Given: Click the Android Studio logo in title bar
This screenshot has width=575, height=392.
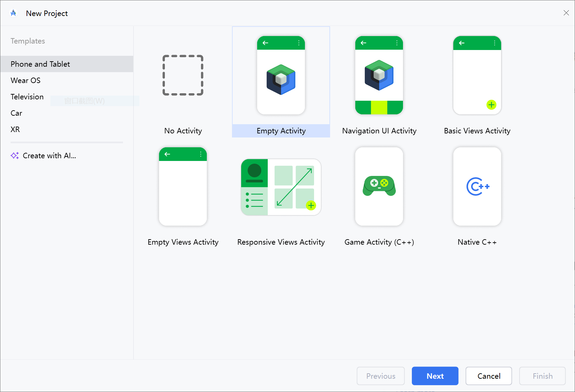Looking at the screenshot, I should click(13, 13).
